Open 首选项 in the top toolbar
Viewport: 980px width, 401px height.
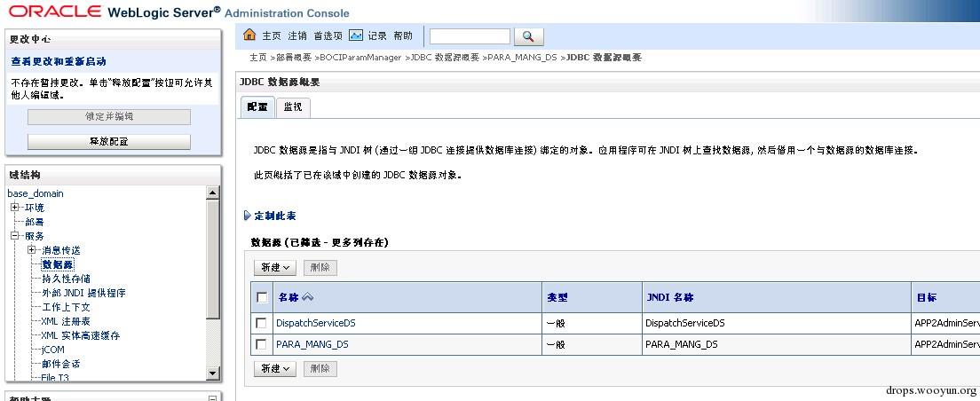[328, 35]
